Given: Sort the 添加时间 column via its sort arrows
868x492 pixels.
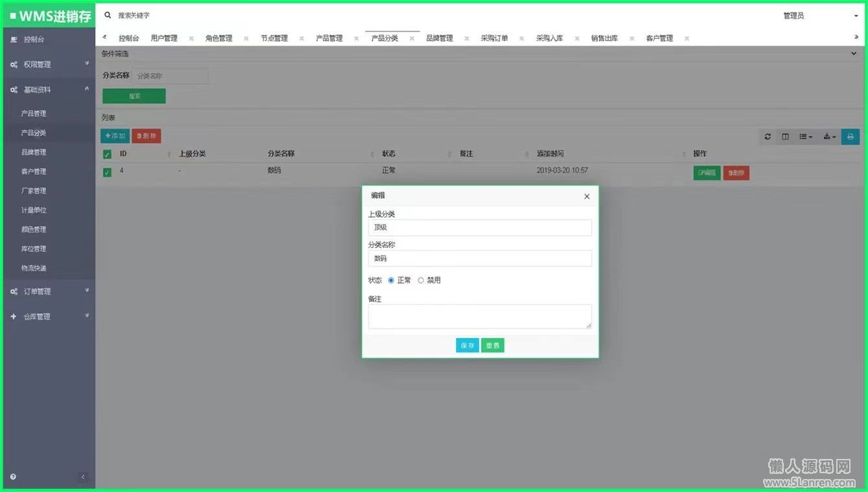Looking at the screenshot, I should click(684, 154).
